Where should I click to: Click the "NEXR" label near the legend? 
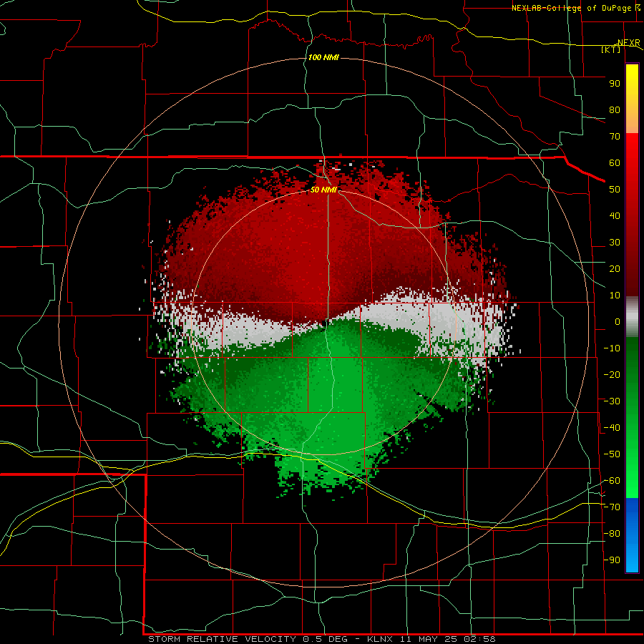[629, 43]
